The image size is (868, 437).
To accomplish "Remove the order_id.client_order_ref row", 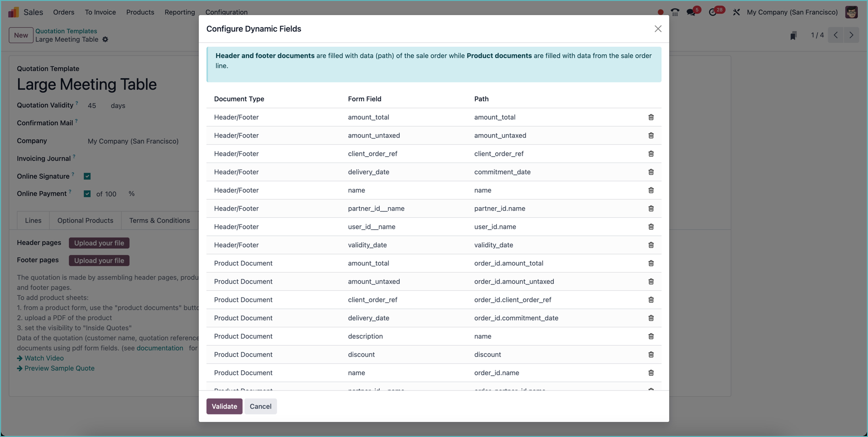I will click(x=651, y=300).
